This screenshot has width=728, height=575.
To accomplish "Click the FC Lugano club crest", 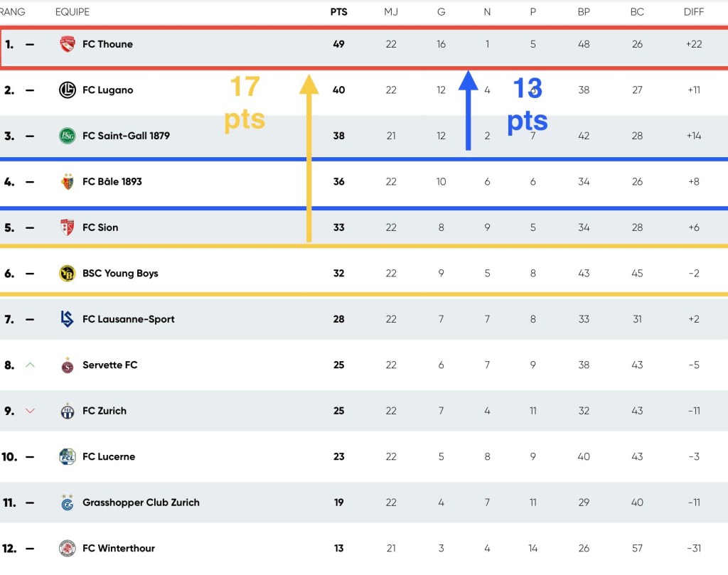I will click(x=68, y=90).
